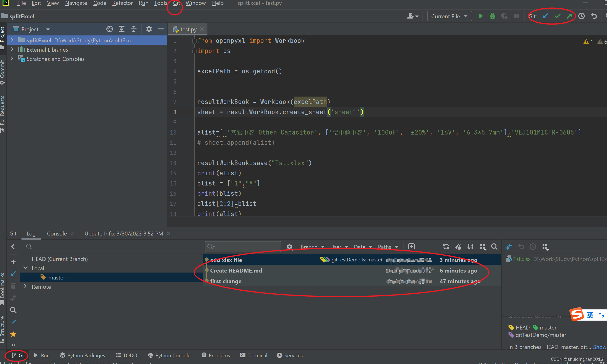Run current file with green play icon
The image size is (607, 364).
click(x=480, y=16)
